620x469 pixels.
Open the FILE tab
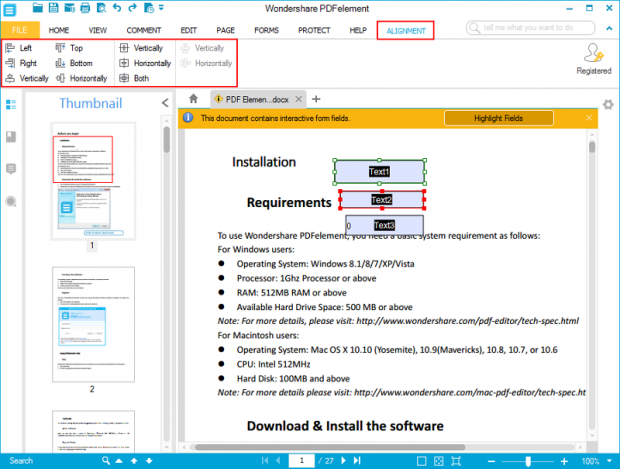click(x=20, y=30)
